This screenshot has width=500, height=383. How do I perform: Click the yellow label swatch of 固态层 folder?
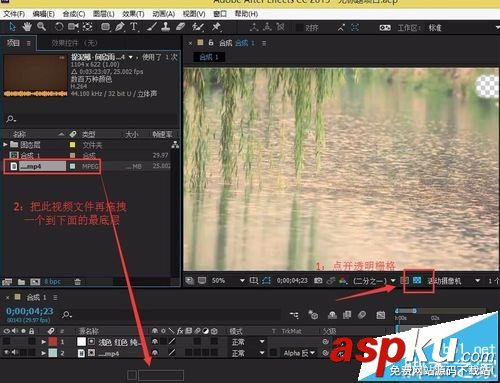72,145
